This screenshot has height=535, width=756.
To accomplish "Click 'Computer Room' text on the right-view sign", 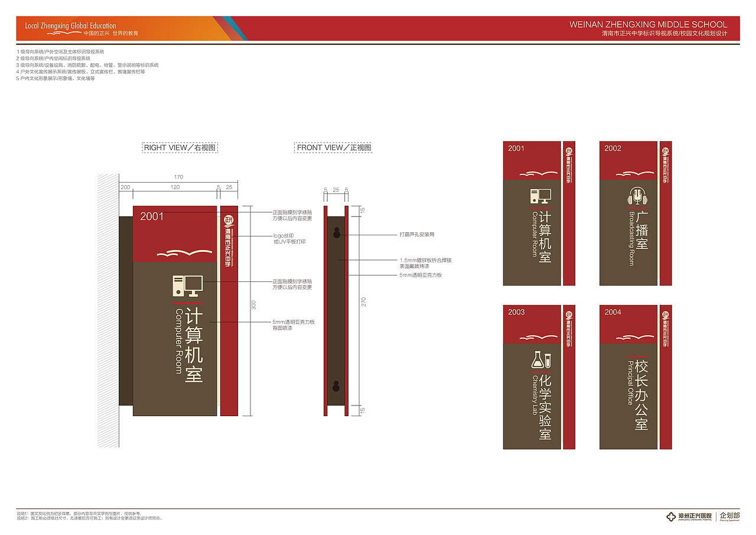I will [x=179, y=341].
